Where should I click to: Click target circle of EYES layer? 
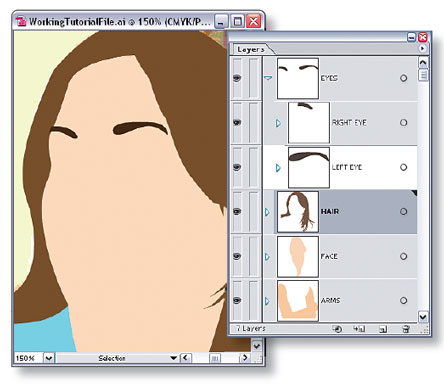pos(403,78)
